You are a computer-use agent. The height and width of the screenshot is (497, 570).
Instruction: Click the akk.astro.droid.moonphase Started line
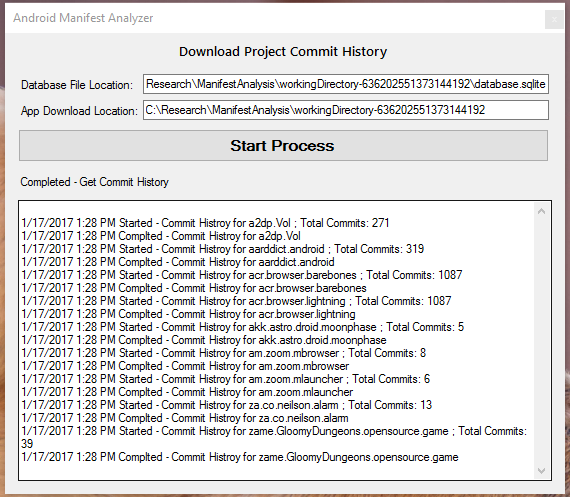[x=243, y=327]
